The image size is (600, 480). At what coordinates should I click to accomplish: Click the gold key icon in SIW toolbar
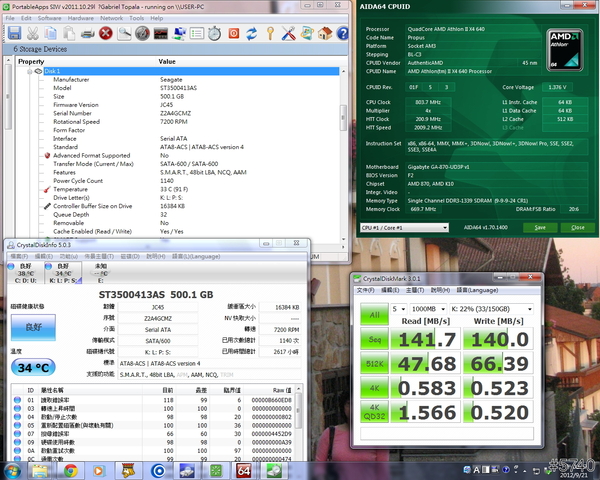tap(270, 33)
